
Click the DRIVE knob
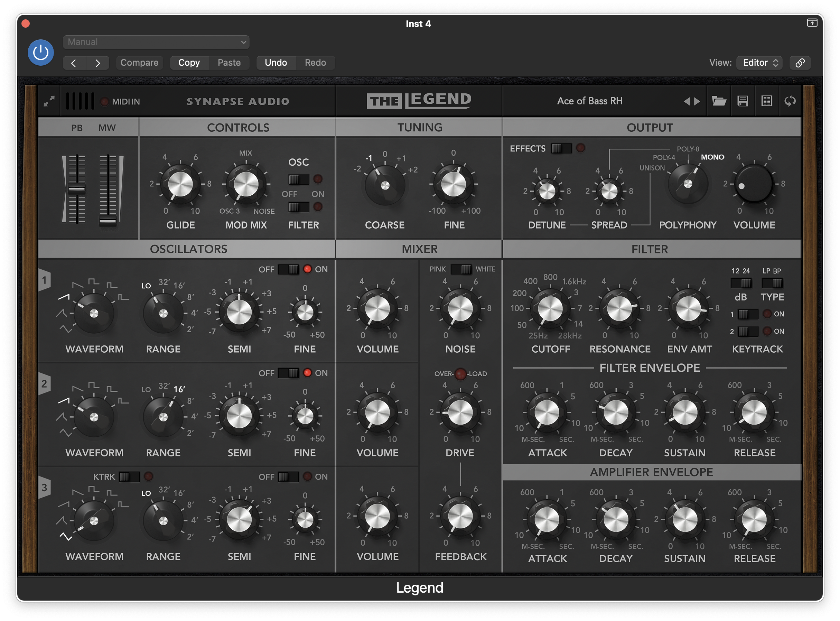460,413
